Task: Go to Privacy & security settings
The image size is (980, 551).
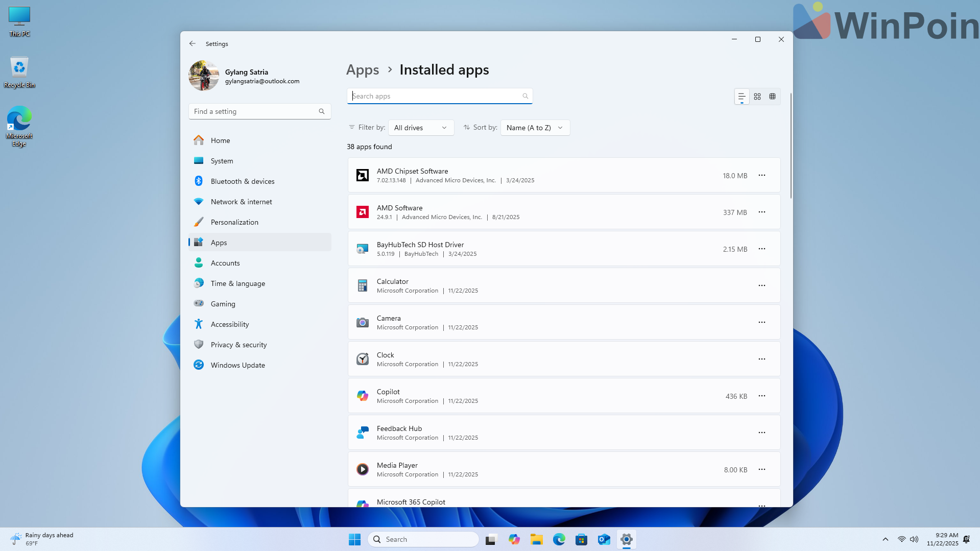Action: click(238, 345)
